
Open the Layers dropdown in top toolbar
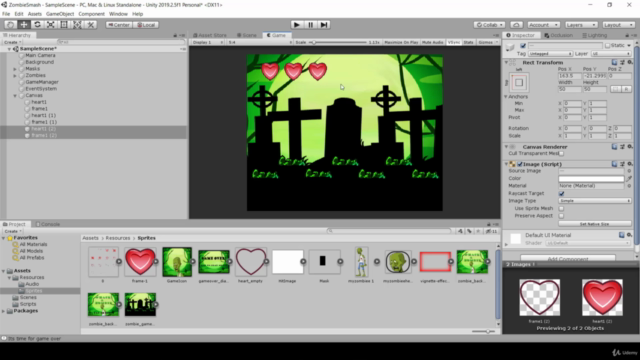tap(581, 25)
